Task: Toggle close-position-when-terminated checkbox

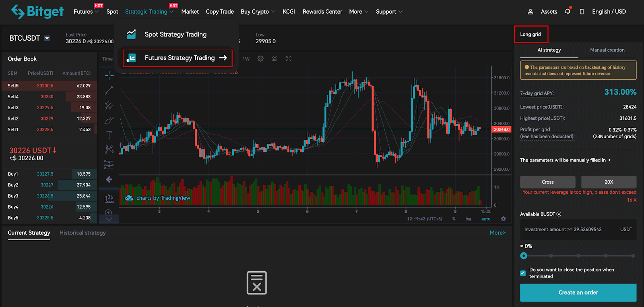Action: point(523,273)
